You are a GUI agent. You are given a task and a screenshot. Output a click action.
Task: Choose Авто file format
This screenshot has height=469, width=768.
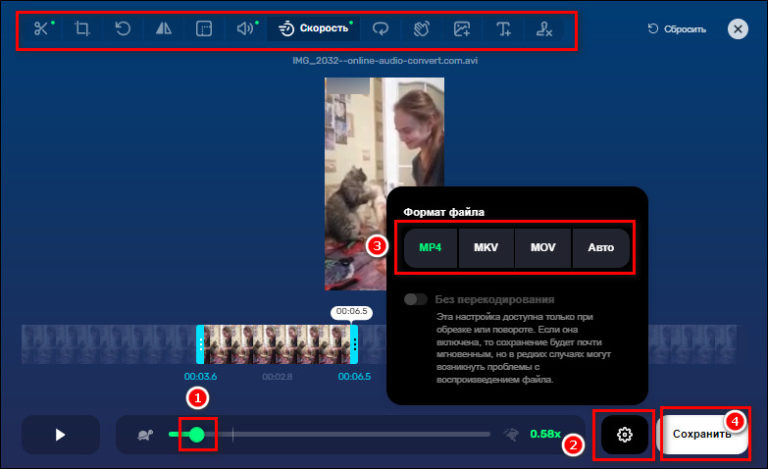pos(601,248)
